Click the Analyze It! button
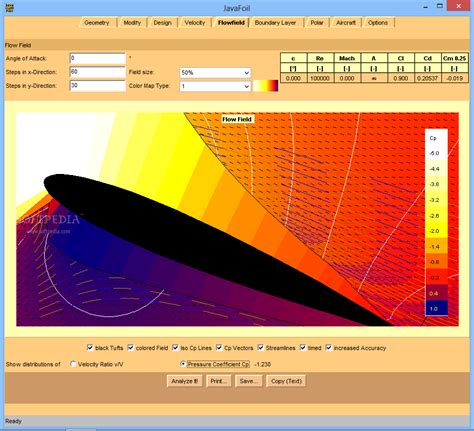Image resolution: width=474 pixels, height=431 pixels. click(x=185, y=381)
